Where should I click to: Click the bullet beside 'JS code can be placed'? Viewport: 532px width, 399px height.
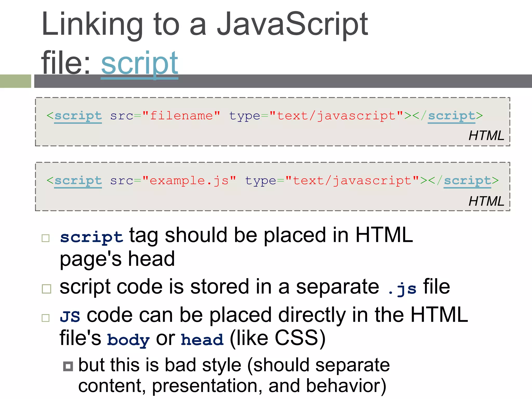coord(46,318)
